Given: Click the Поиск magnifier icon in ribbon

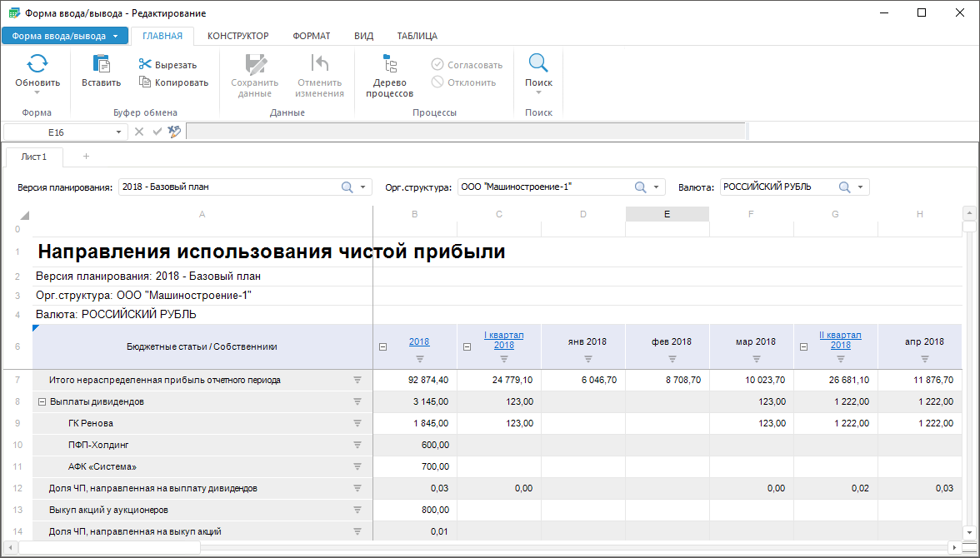Looking at the screenshot, I should point(538,64).
